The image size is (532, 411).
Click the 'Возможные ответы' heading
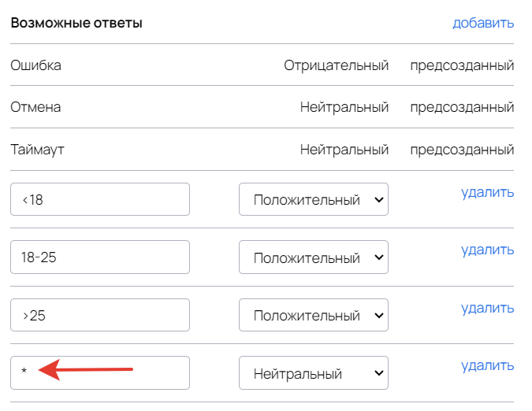click(x=76, y=23)
